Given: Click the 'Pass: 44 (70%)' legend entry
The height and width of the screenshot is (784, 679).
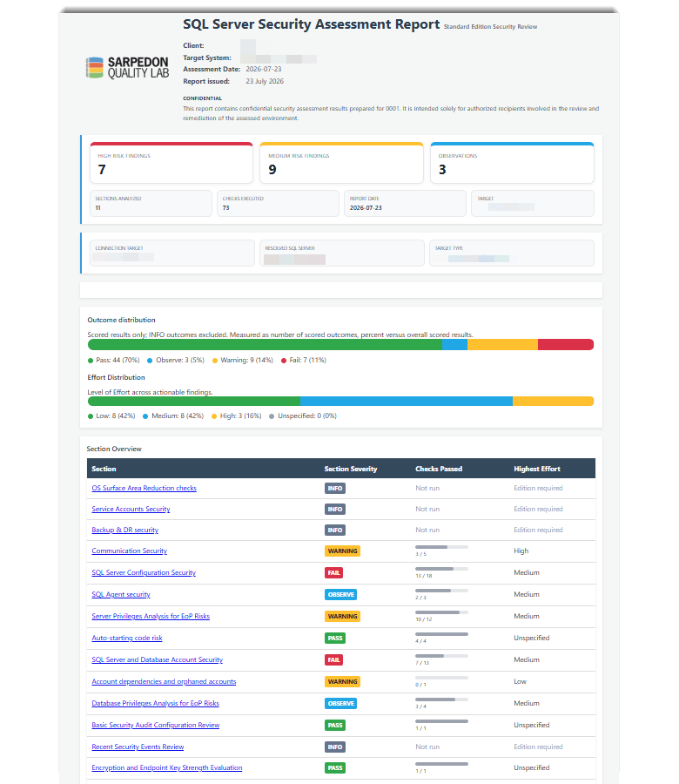Looking at the screenshot, I should (114, 360).
